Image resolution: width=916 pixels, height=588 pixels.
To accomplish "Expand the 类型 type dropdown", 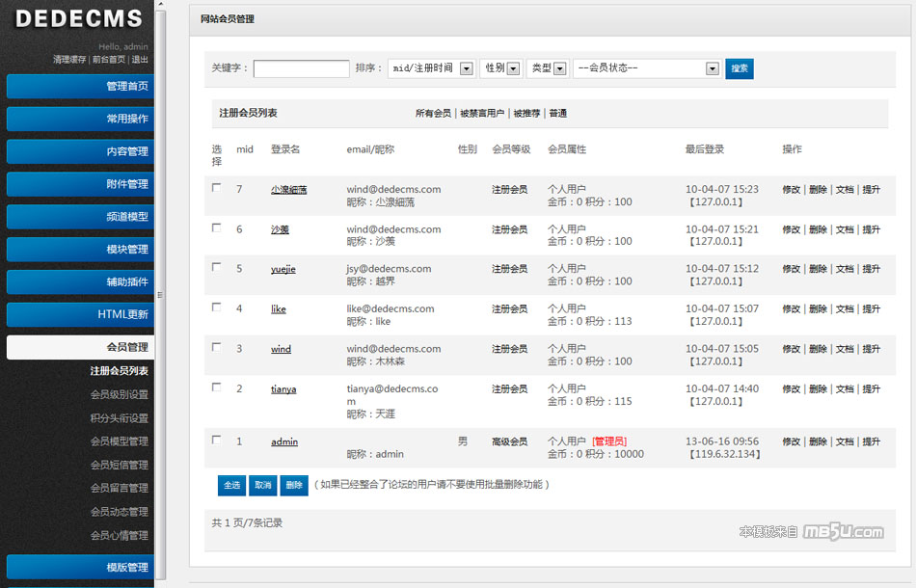I will click(548, 68).
